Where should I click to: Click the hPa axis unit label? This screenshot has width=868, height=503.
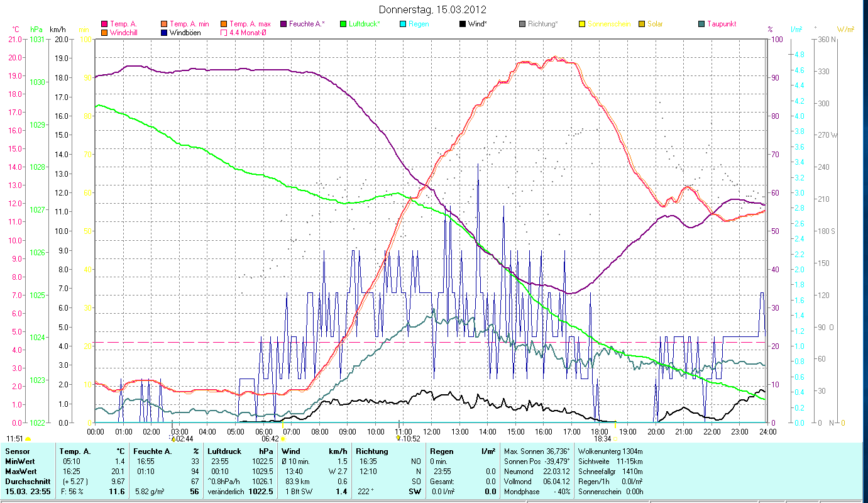[x=36, y=30]
